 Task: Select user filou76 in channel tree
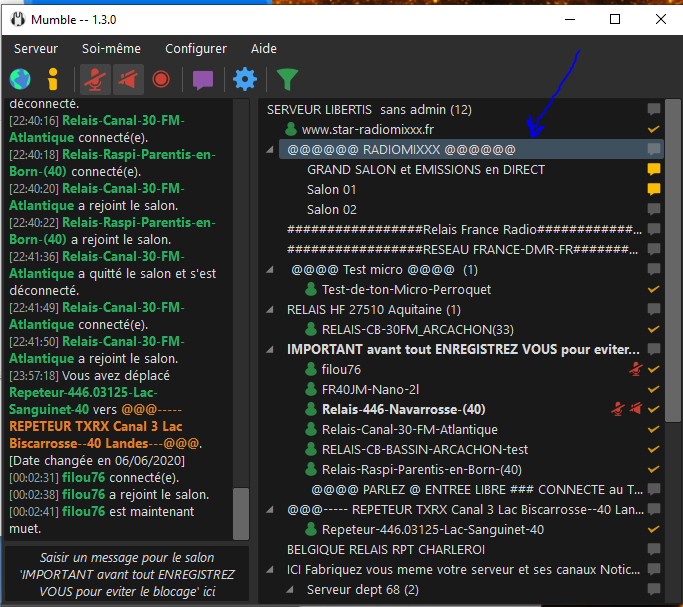(x=341, y=370)
